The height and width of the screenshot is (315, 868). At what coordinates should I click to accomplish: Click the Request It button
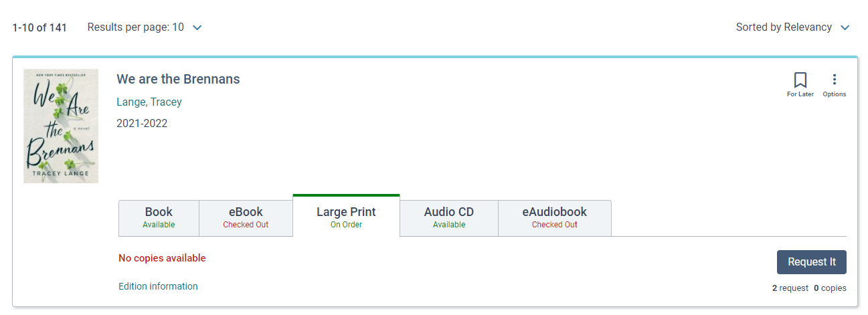pyautogui.click(x=812, y=262)
